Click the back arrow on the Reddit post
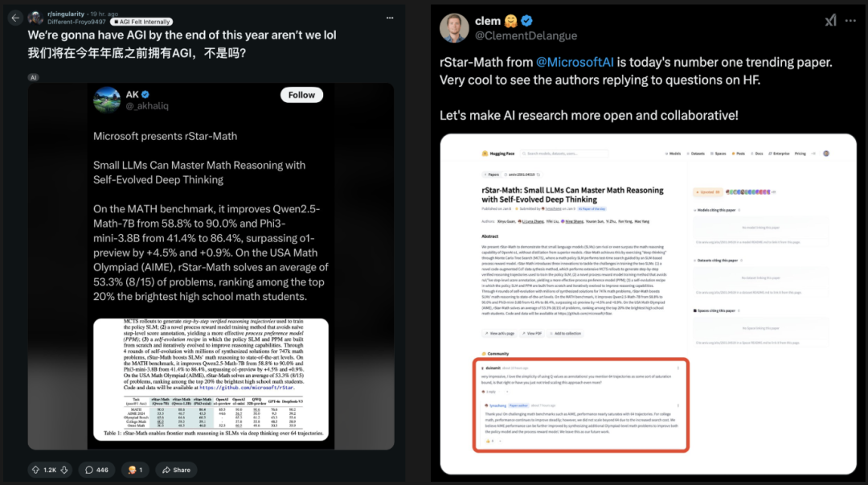868x485 pixels. point(15,18)
